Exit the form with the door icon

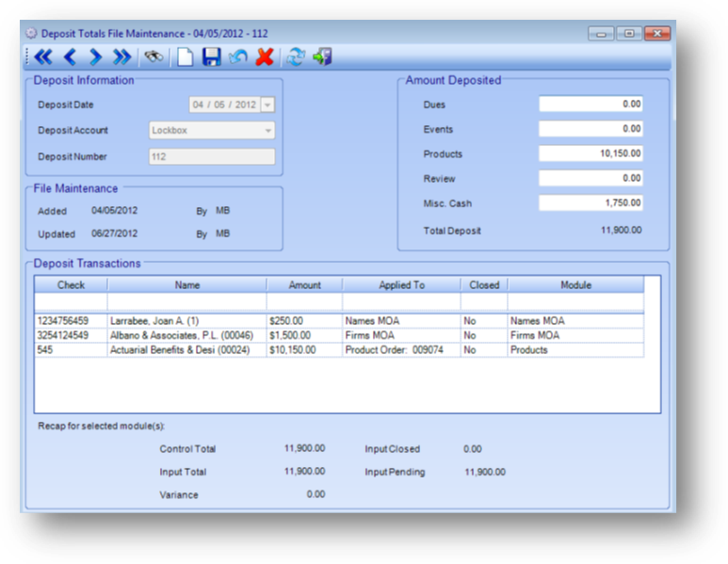[x=322, y=57]
